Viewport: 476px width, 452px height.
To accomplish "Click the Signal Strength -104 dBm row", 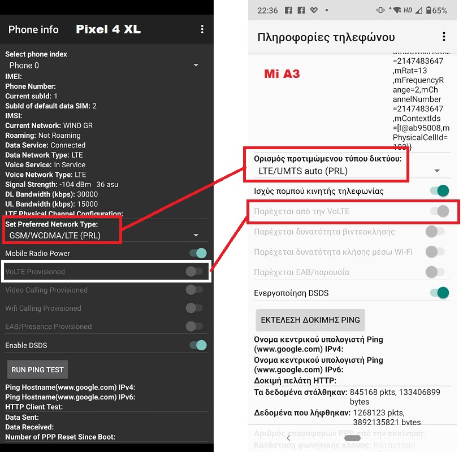I will [x=62, y=184].
